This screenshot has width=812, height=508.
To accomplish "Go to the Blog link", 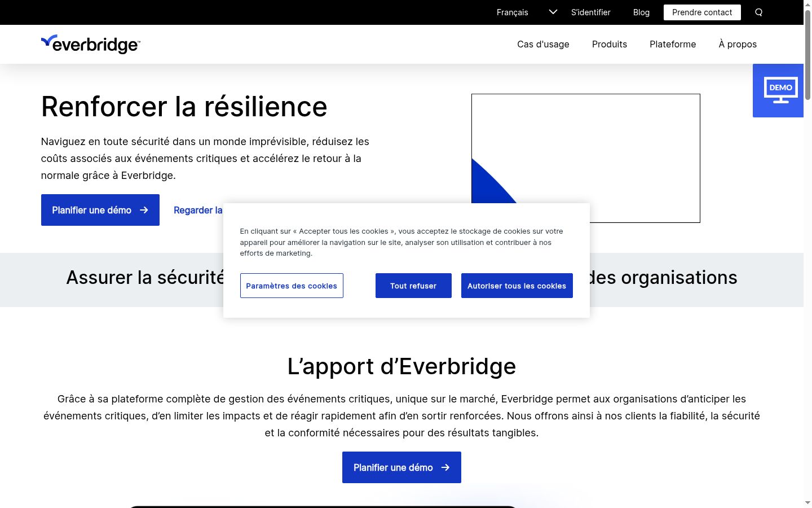I will point(641,12).
